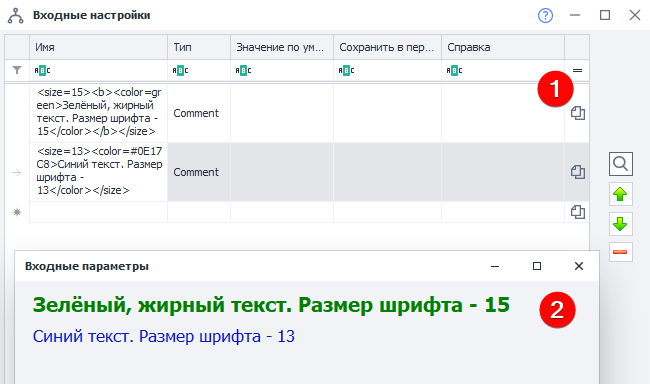Move row down with green arrow
Viewport: 650px width, 384px height.
[621, 224]
